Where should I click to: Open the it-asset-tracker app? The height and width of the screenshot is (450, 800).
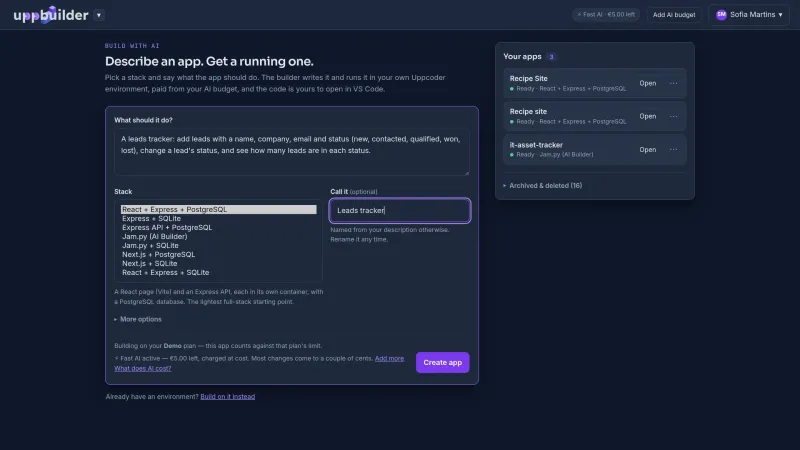click(647, 149)
